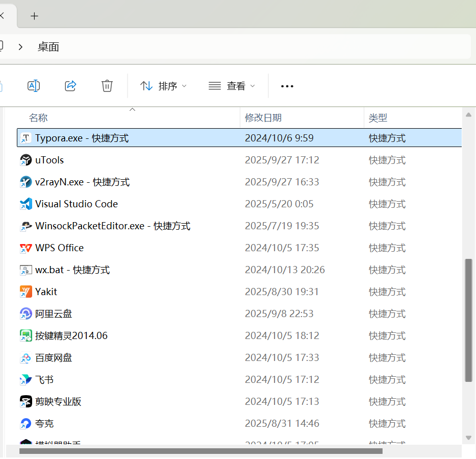
Task: Select the Typora.exe shortcut icon
Action: [x=26, y=138]
